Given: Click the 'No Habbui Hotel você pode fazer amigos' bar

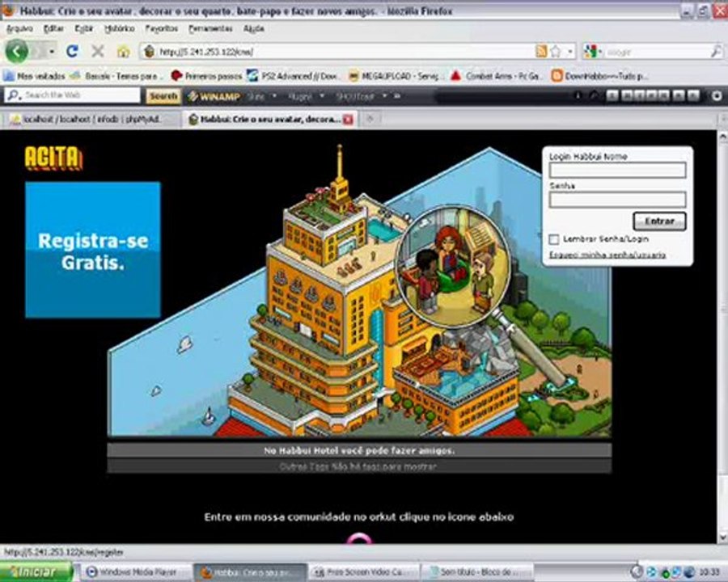Looking at the screenshot, I should [359, 450].
